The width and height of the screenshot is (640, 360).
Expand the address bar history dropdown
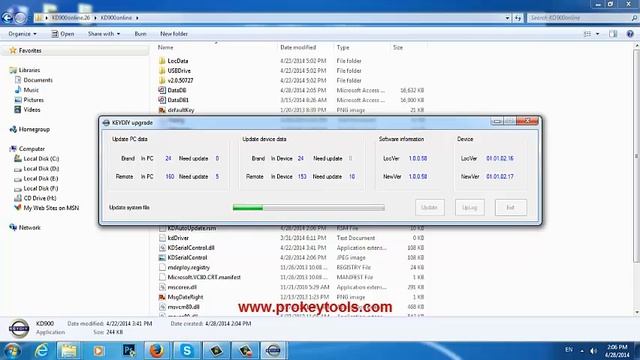[507, 18]
